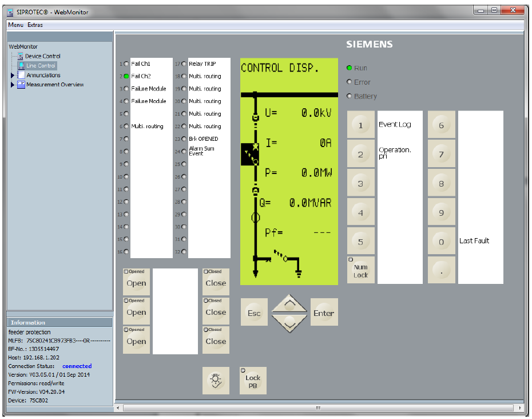Select Line Control in the tree

(41, 66)
